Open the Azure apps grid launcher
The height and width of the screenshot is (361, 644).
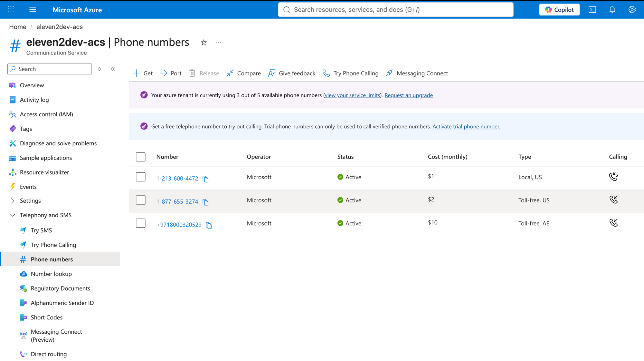11,9
